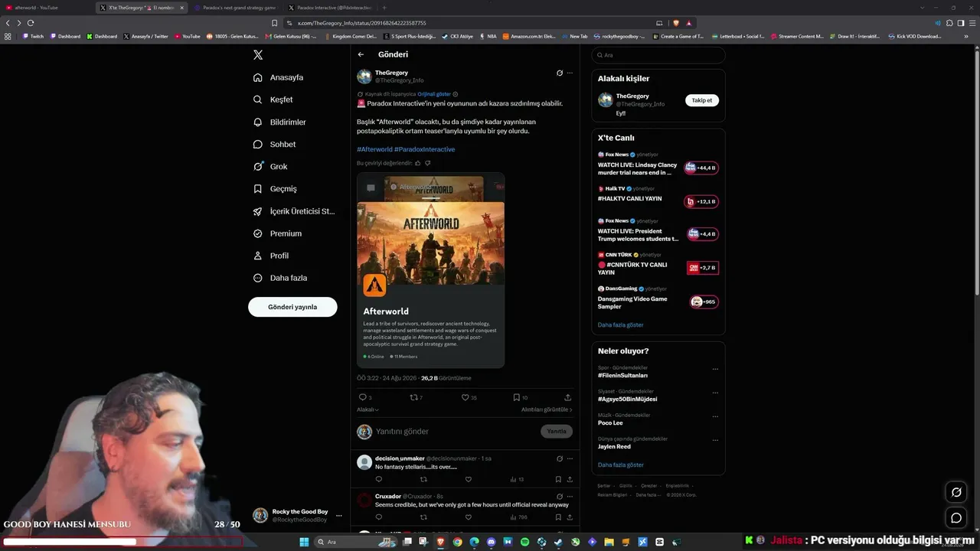Open the Afterworld game image in the post
This screenshot has height=551, width=980.
pyautogui.click(x=430, y=243)
